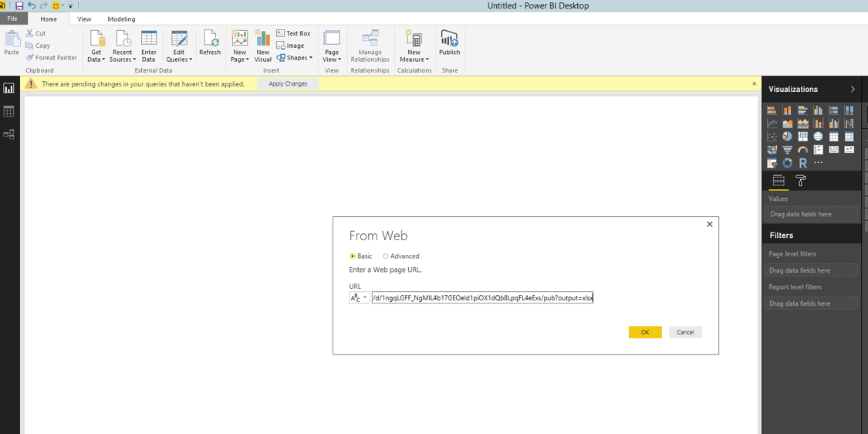This screenshot has width=868, height=434.
Task: Switch to Data view in left sidebar
Action: click(8, 111)
